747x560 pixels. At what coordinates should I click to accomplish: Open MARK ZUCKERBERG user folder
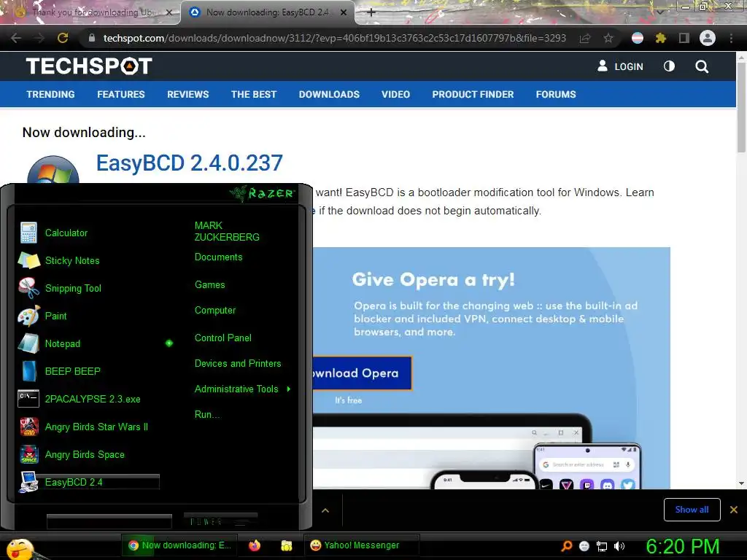(227, 231)
